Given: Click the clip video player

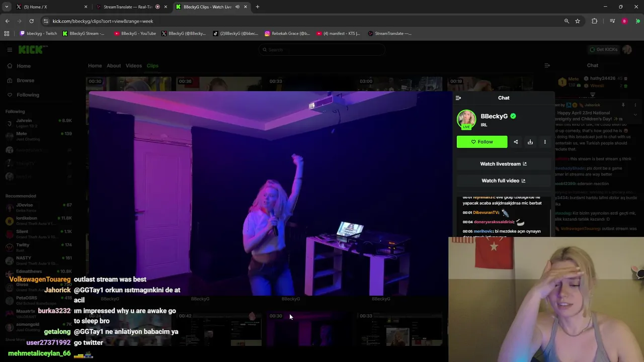Looking at the screenshot, I should [x=271, y=194].
